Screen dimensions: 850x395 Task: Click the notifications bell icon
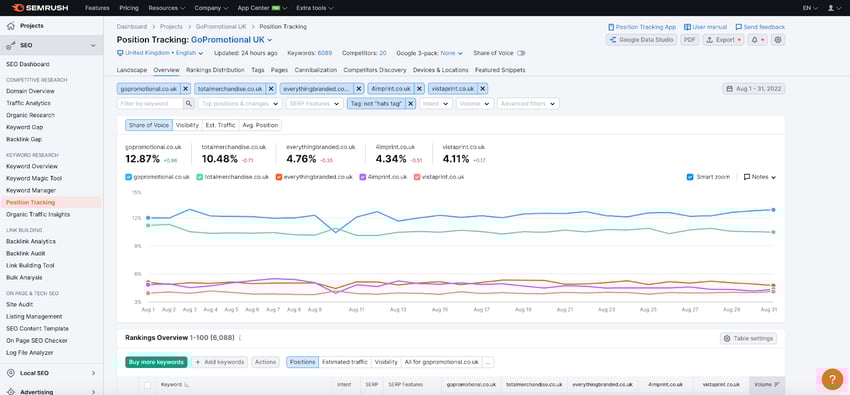click(x=754, y=40)
